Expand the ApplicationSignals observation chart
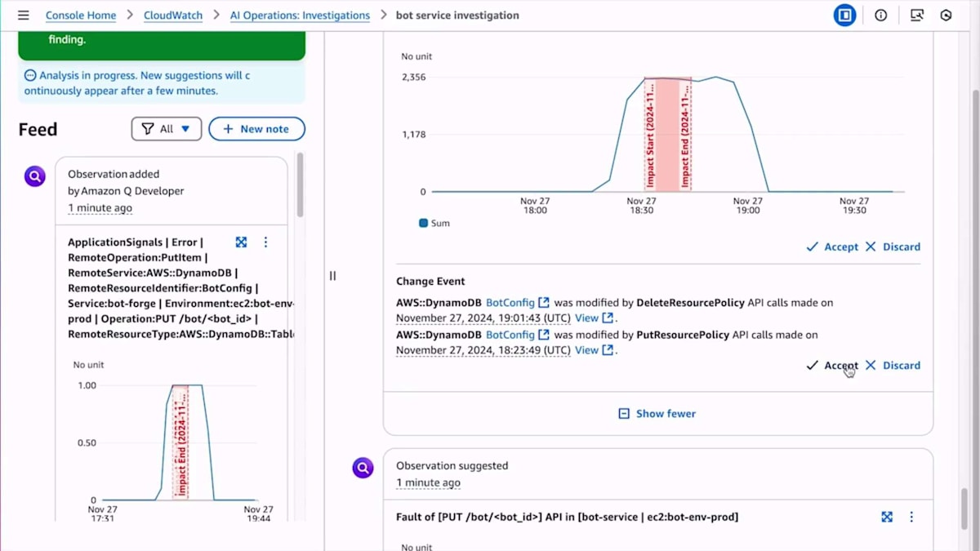 241,242
